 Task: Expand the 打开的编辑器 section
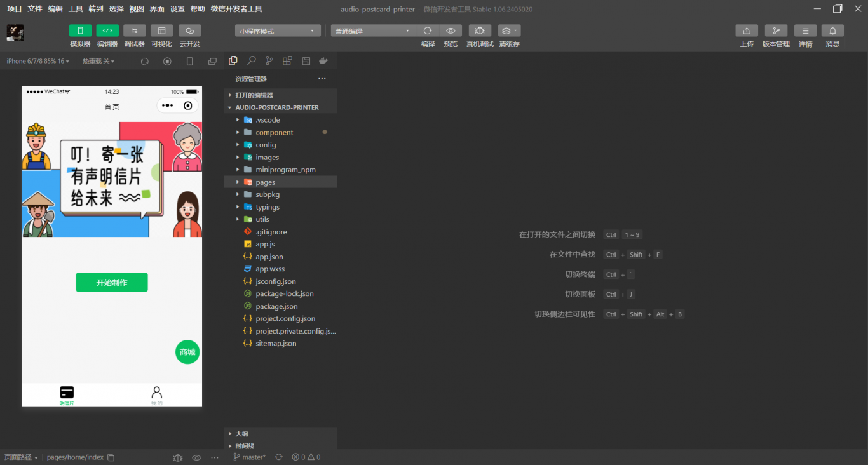point(280,95)
